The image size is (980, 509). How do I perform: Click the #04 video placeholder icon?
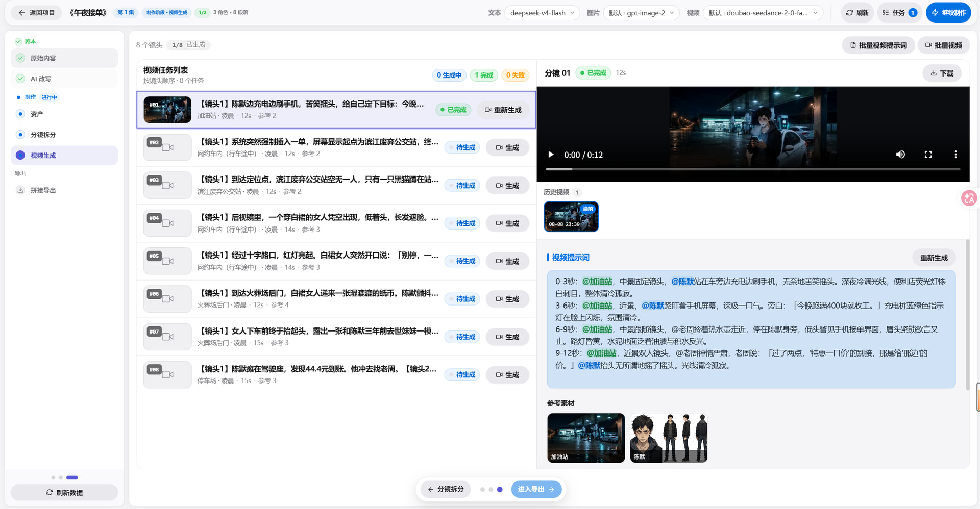tap(167, 223)
